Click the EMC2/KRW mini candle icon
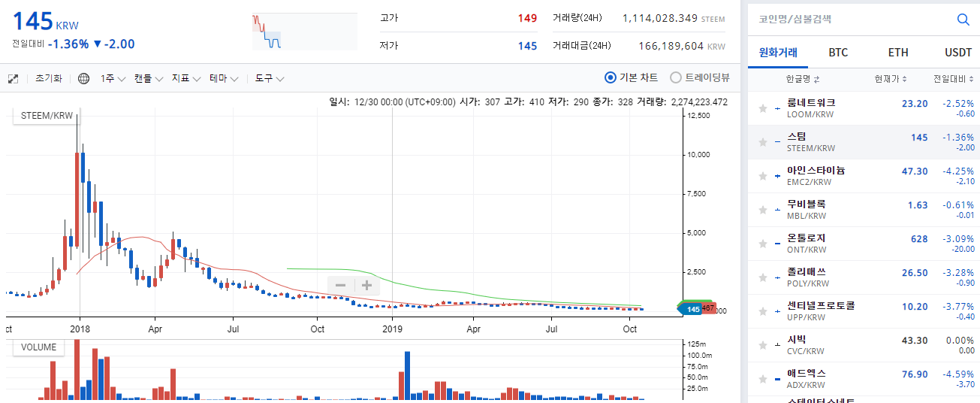The height and width of the screenshot is (403, 980). (x=778, y=176)
